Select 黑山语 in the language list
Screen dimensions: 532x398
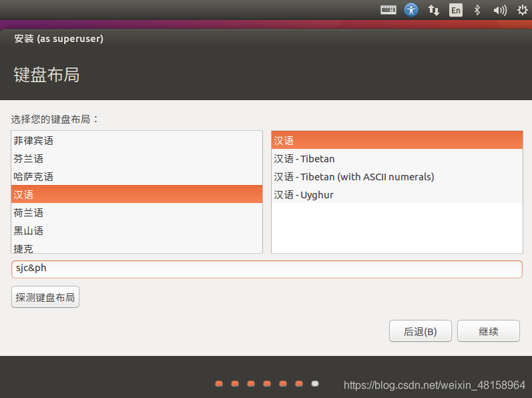pos(137,230)
